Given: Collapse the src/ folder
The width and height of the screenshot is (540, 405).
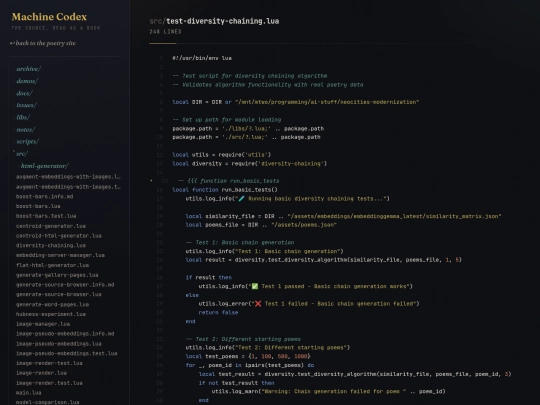Looking at the screenshot, I should click(22, 154).
